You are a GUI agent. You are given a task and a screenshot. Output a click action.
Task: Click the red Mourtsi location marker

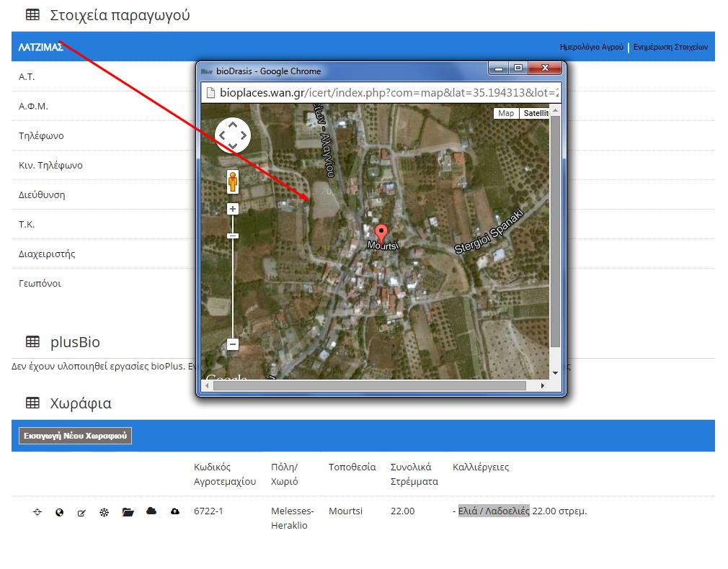[x=381, y=233]
